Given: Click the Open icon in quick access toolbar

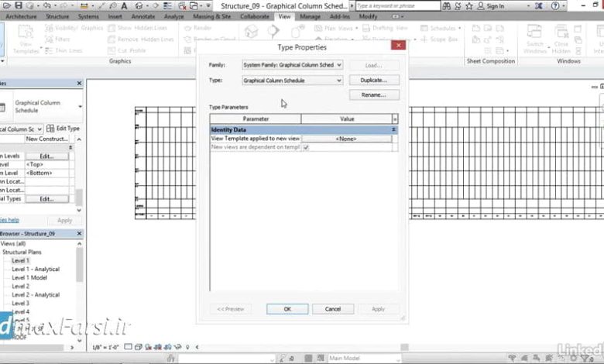Looking at the screenshot, I should pyautogui.click(x=7, y=5).
